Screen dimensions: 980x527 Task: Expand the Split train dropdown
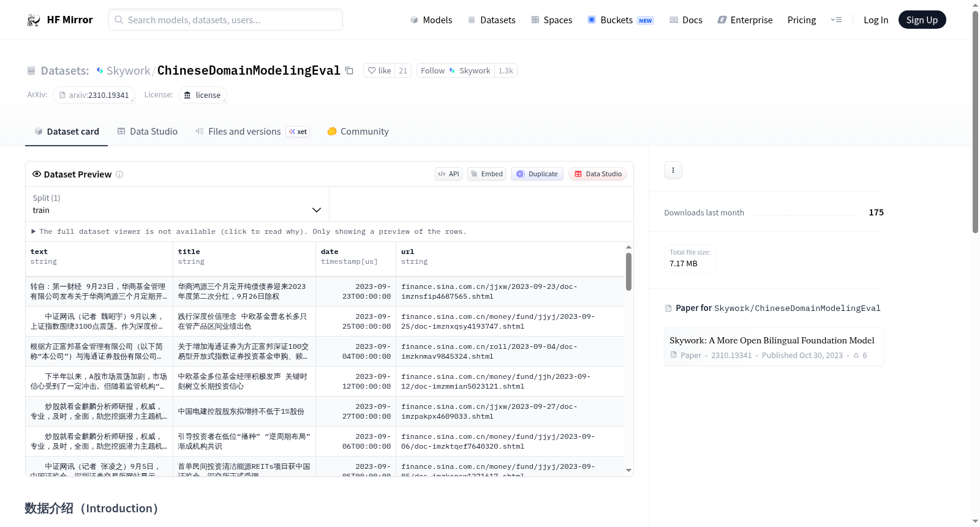click(177, 204)
